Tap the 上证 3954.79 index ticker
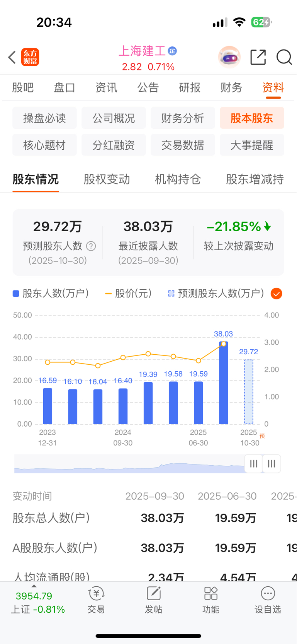 37,603
